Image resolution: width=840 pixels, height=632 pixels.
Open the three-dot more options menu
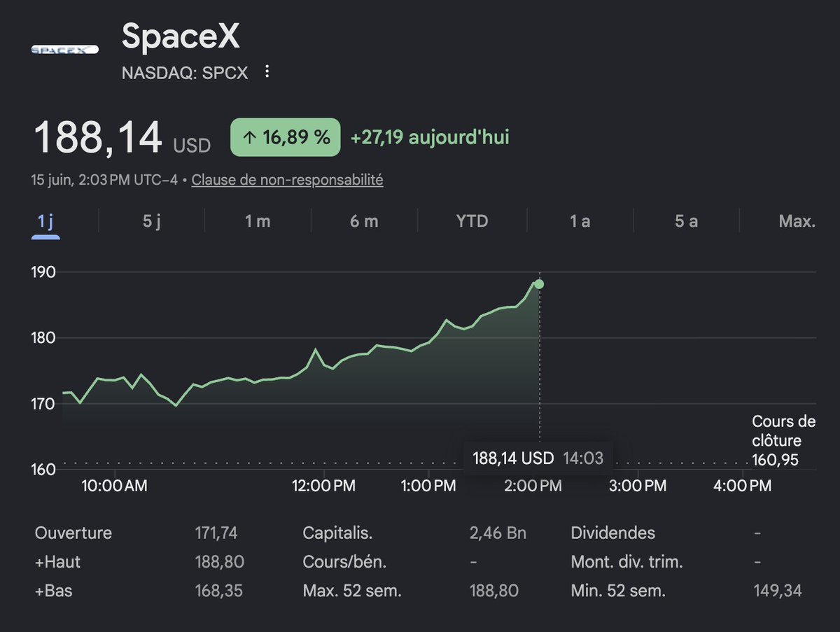click(x=267, y=72)
